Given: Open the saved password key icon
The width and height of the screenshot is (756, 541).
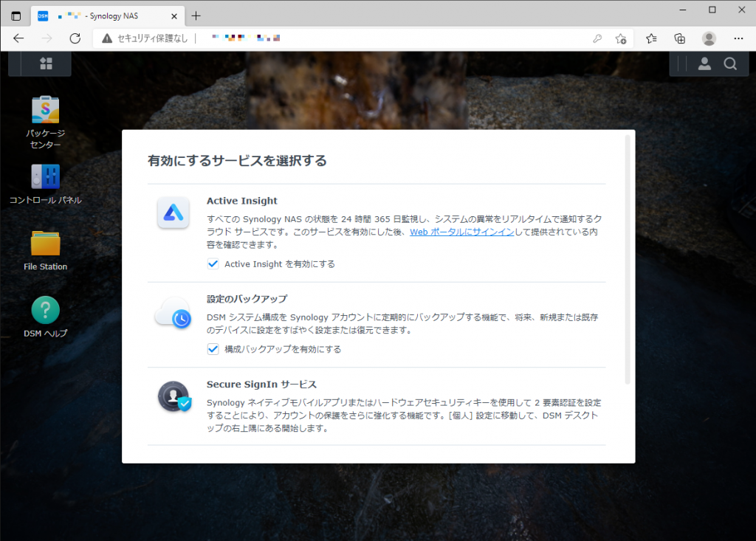Looking at the screenshot, I should [597, 38].
